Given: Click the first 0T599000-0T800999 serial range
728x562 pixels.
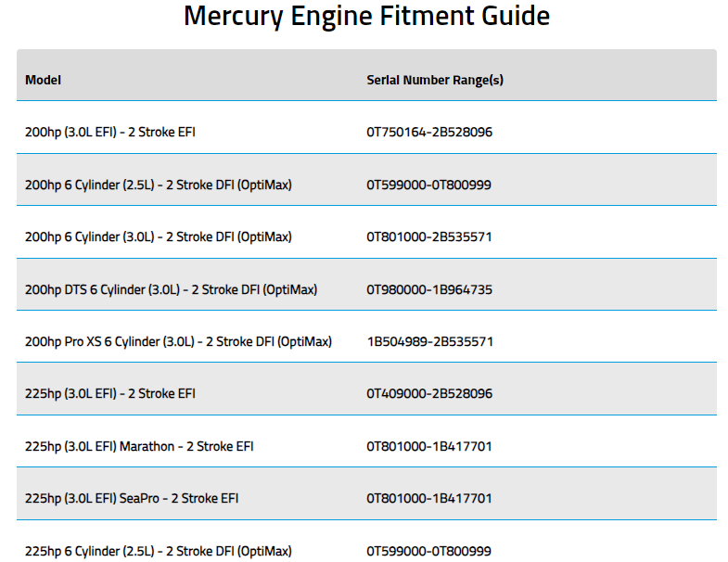Looking at the screenshot, I should click(429, 185).
